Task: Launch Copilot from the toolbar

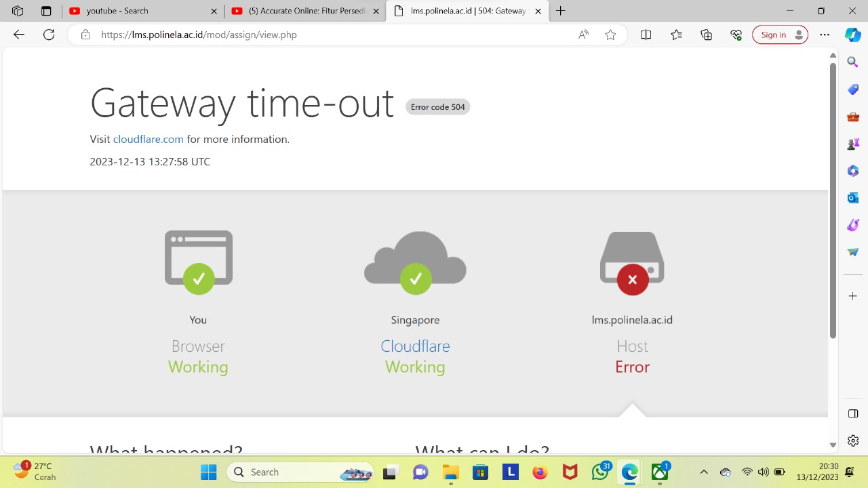Action: pos(853,35)
